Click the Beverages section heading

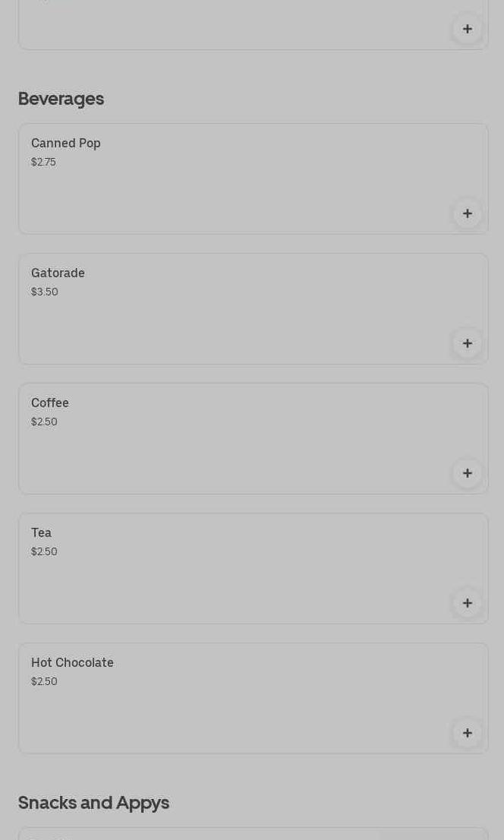tap(61, 99)
